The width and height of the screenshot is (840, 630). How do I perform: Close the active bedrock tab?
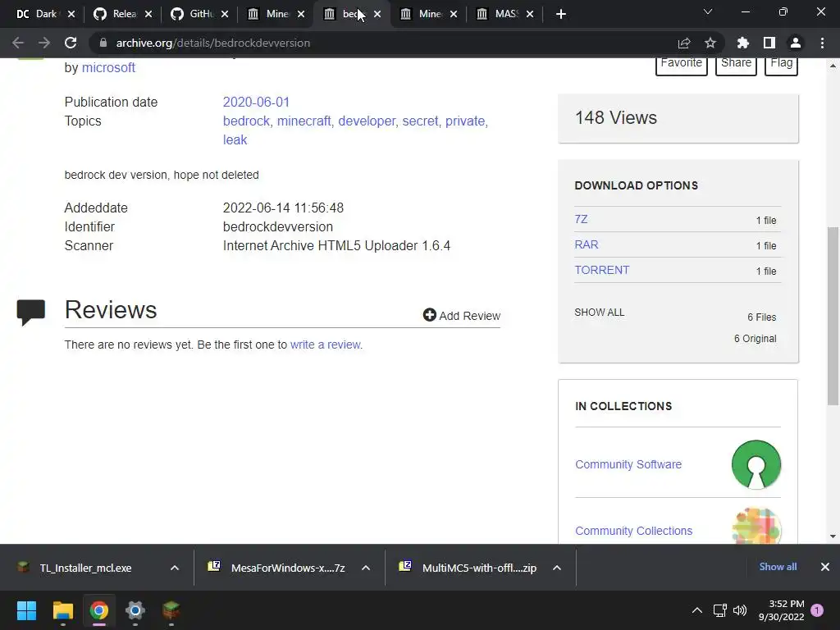pyautogui.click(x=377, y=14)
